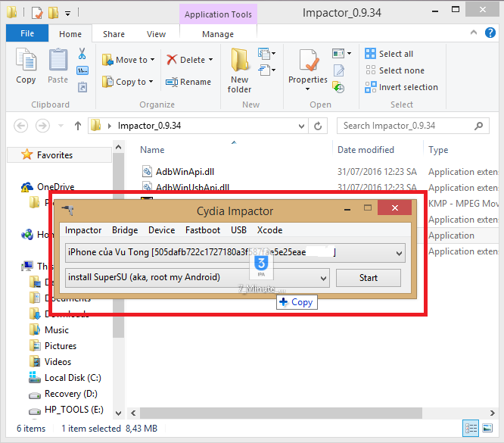Open the AdbWinApi.dll file
The height and width of the screenshot is (443, 504).
(x=185, y=172)
